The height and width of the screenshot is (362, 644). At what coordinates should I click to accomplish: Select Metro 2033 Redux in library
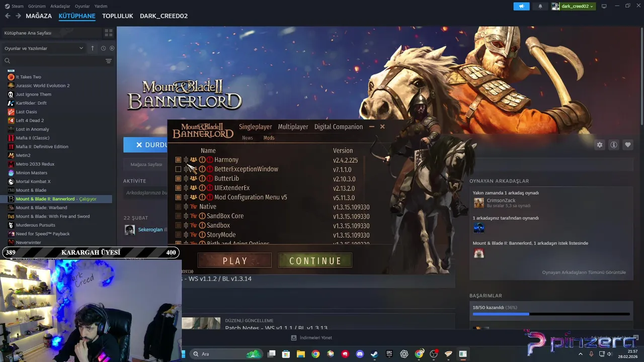click(x=35, y=164)
